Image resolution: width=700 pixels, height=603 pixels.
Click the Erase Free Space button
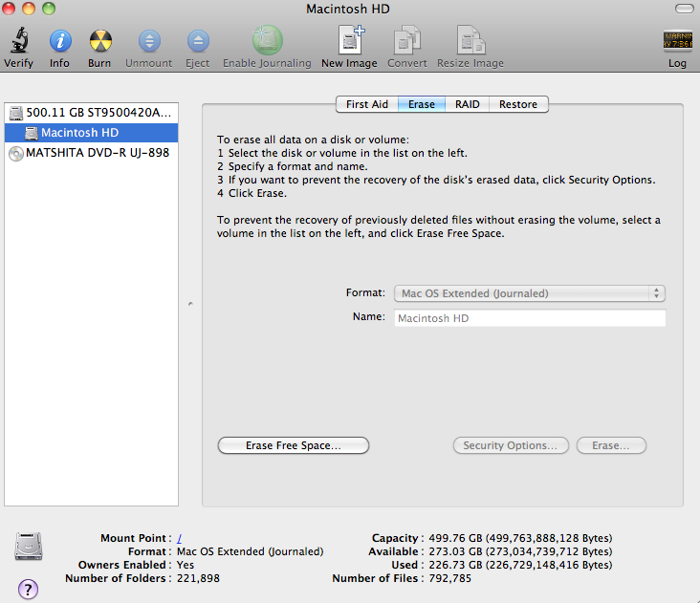tap(294, 445)
